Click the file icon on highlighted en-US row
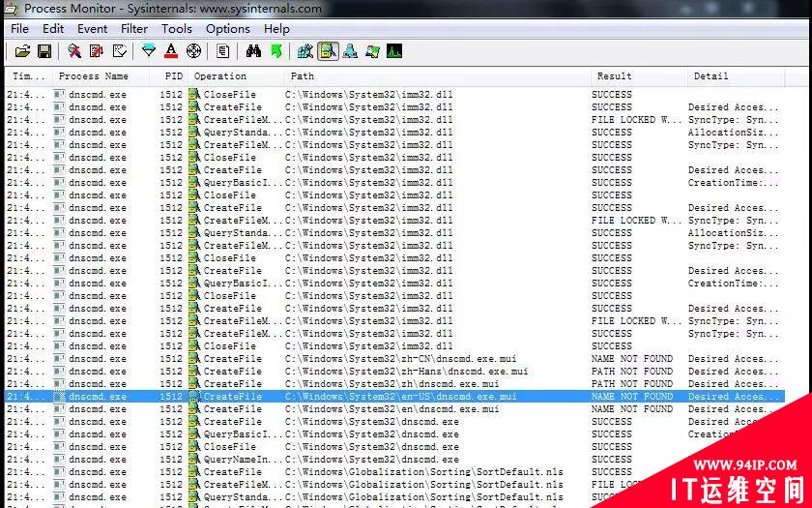Screen dimensions: 812x508 pos(194,397)
